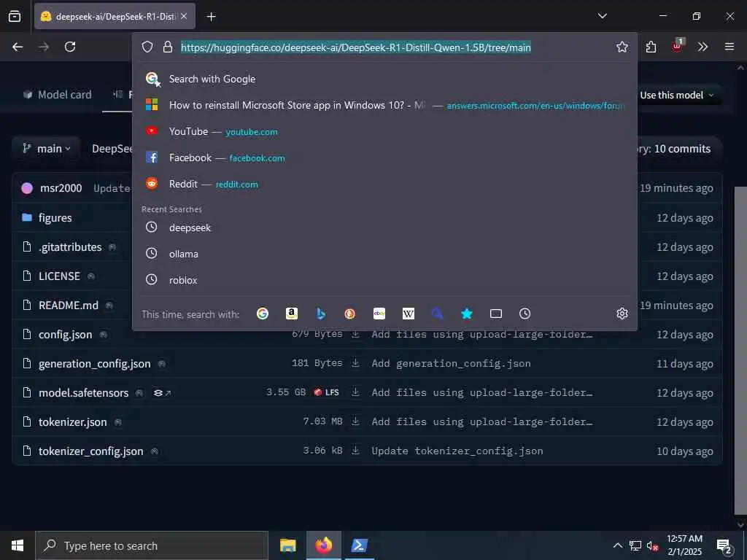Search this time with eBay icon
This screenshot has height=560, width=747.
click(379, 314)
